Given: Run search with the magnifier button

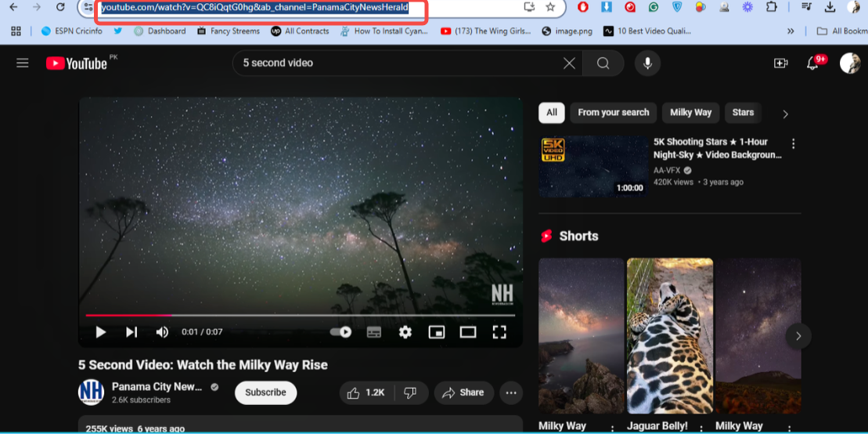Looking at the screenshot, I should (x=603, y=63).
